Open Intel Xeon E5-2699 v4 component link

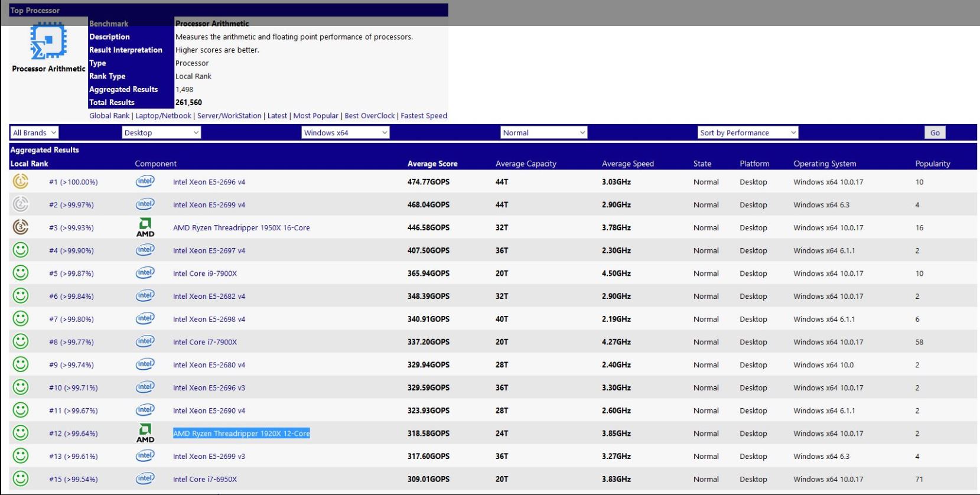coord(209,205)
